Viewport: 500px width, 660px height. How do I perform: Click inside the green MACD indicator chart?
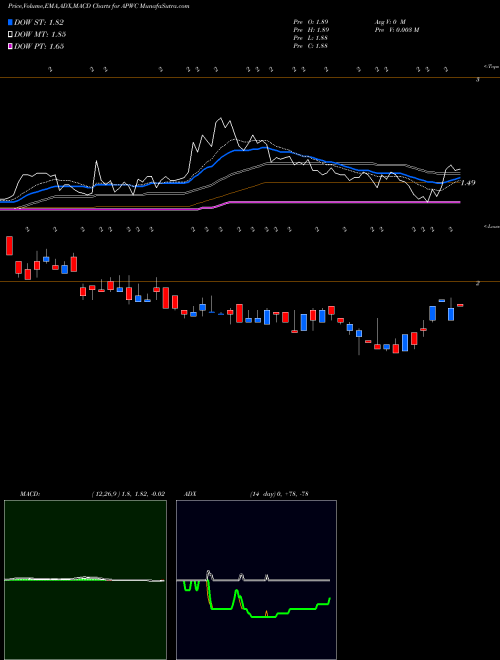[x=85, y=580]
